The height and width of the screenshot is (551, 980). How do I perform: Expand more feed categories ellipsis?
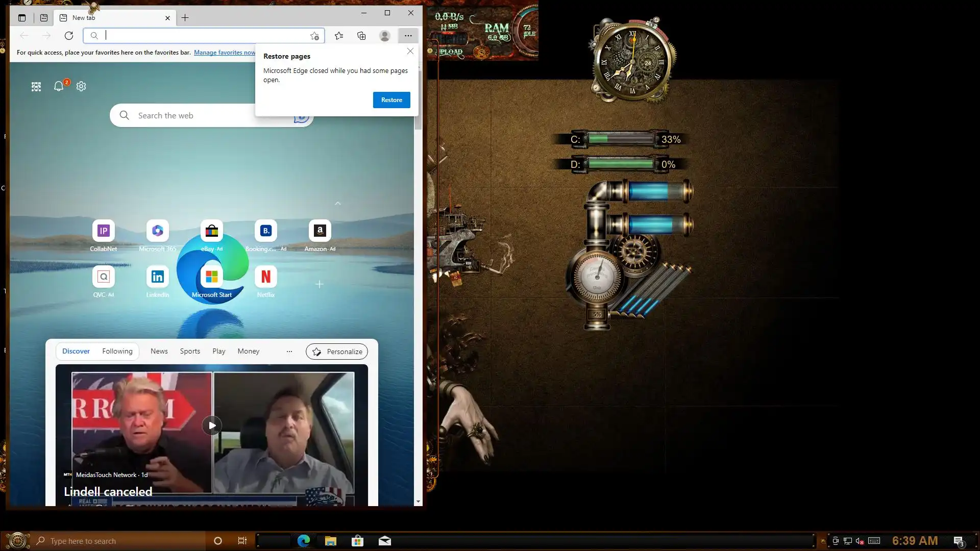pyautogui.click(x=289, y=352)
